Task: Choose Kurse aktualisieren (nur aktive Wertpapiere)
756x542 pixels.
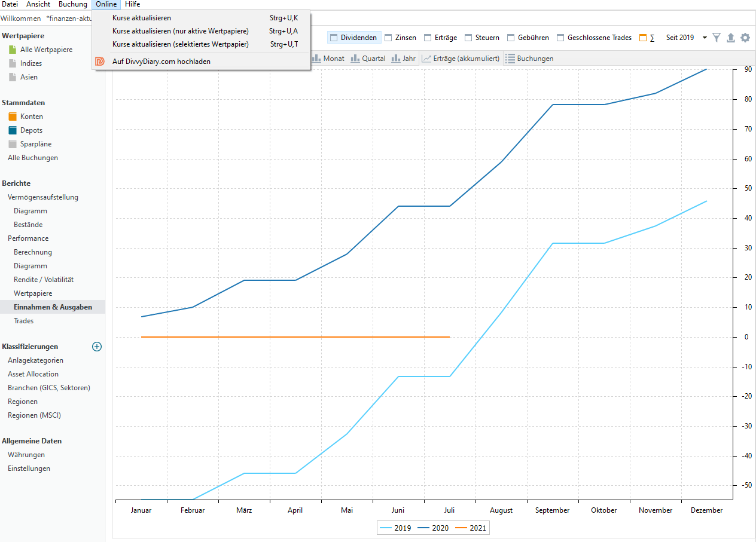Action: tap(201, 31)
